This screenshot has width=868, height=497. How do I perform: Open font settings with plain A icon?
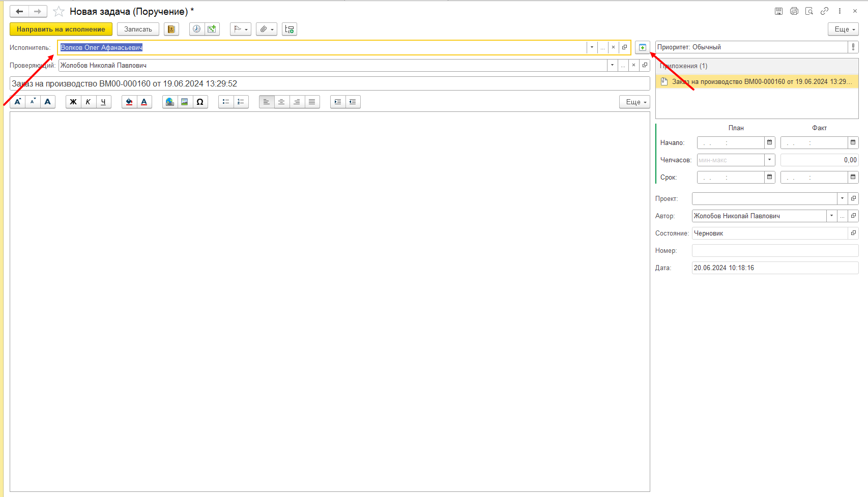point(48,102)
